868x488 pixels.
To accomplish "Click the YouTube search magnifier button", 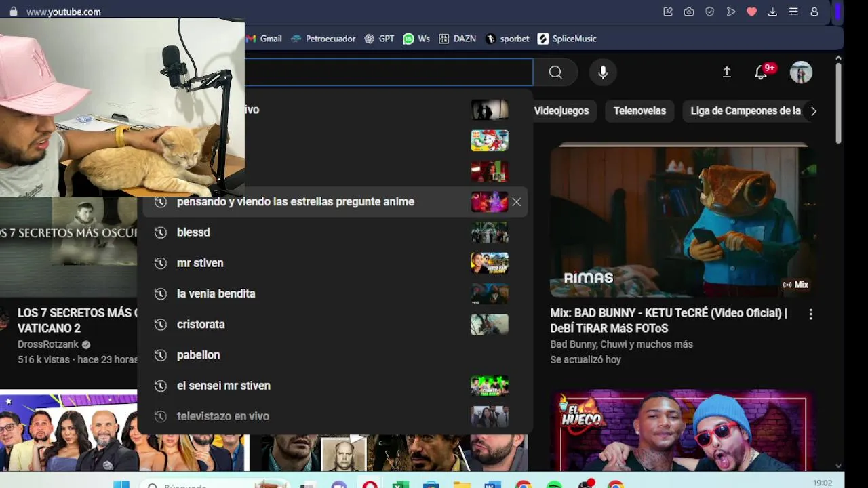I will (555, 73).
